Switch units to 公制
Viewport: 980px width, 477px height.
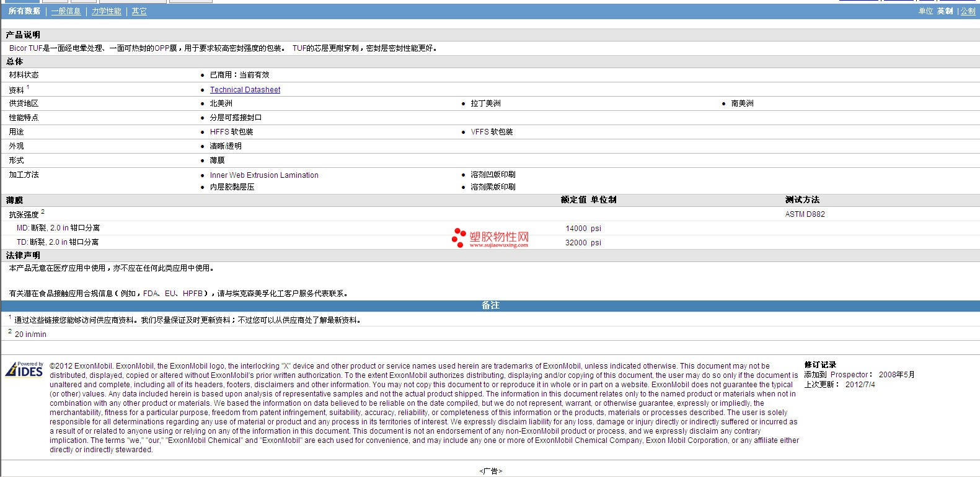(968, 11)
